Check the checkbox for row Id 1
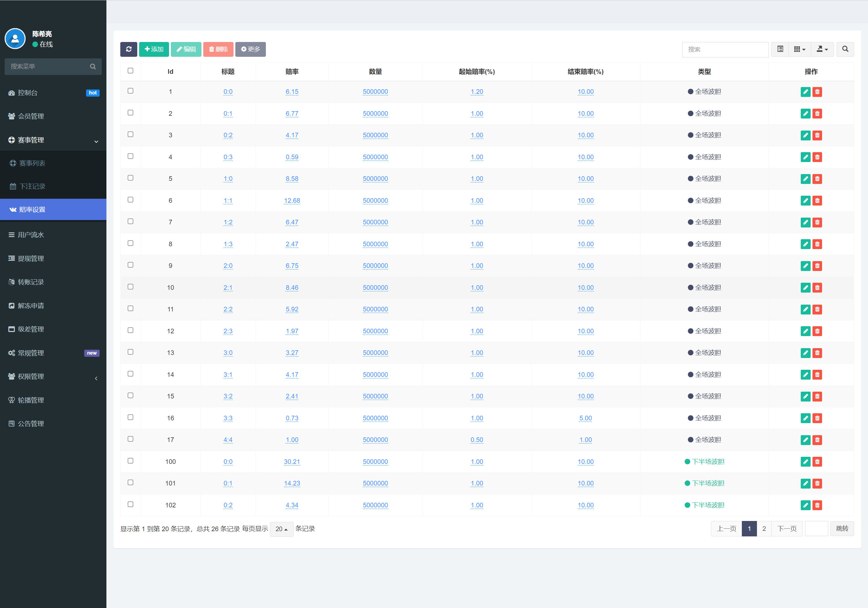The width and height of the screenshot is (868, 608). pyautogui.click(x=130, y=91)
